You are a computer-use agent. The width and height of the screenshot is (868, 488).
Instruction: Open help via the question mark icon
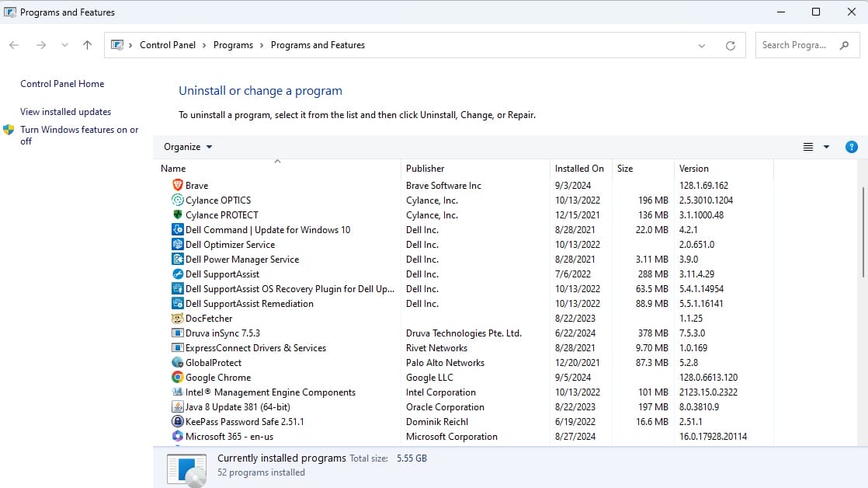(852, 146)
